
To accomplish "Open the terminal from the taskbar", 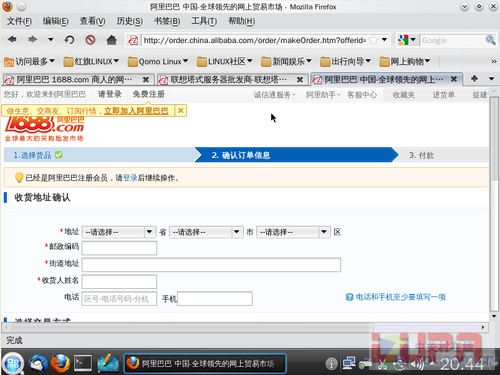I will 83,363.
